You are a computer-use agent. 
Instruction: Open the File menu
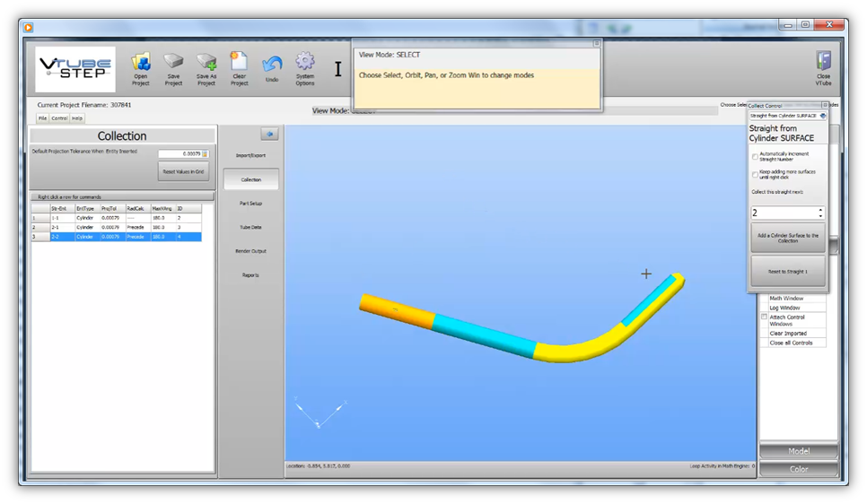pyautogui.click(x=42, y=118)
